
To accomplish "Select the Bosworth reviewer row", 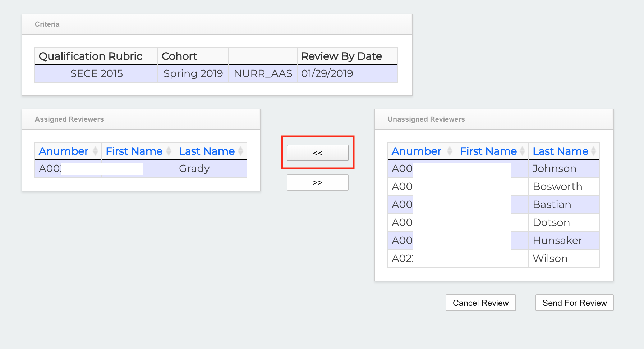I will tap(557, 187).
